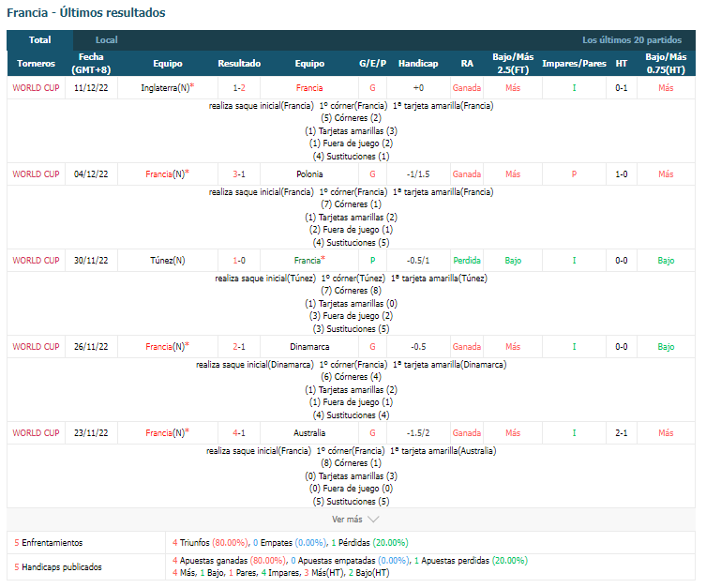The image size is (706, 588).
Task: Click handicap value -1/1.5
Action: pos(418,173)
